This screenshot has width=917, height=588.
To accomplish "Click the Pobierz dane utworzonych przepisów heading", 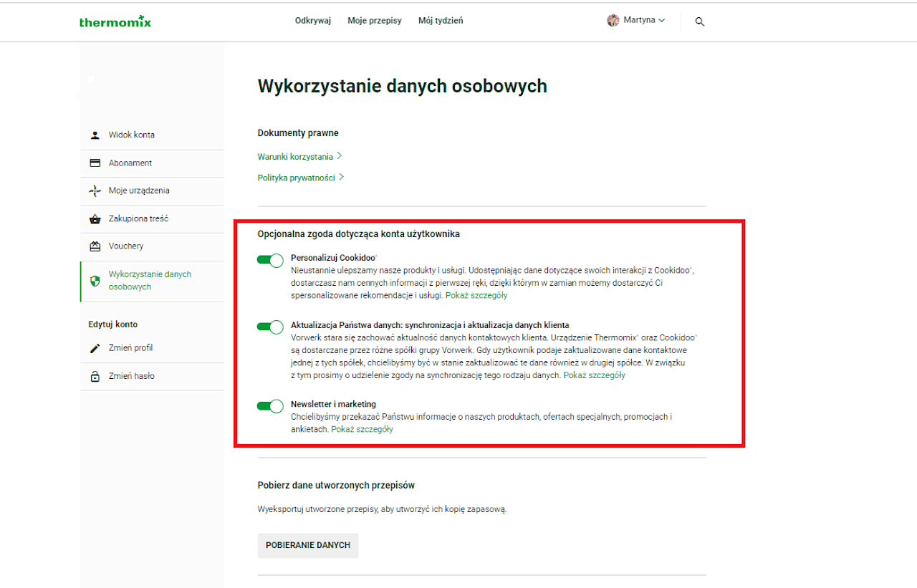I will (336, 486).
